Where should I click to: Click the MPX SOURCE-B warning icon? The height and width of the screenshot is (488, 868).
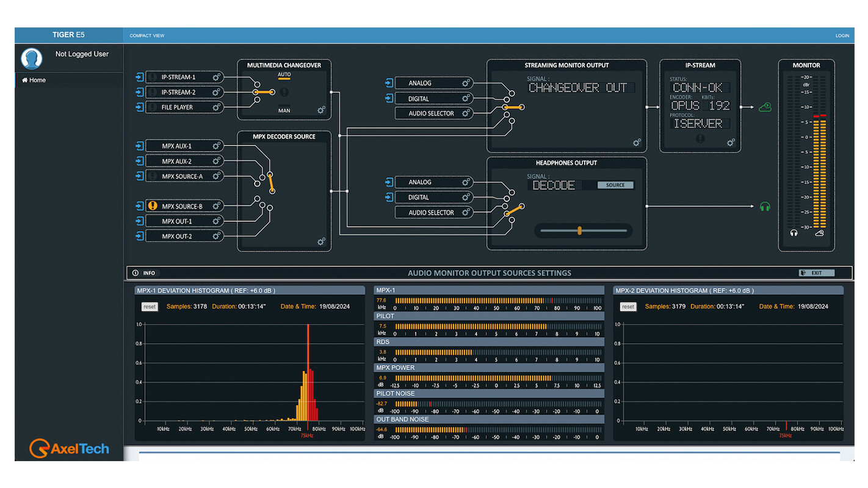tap(153, 206)
